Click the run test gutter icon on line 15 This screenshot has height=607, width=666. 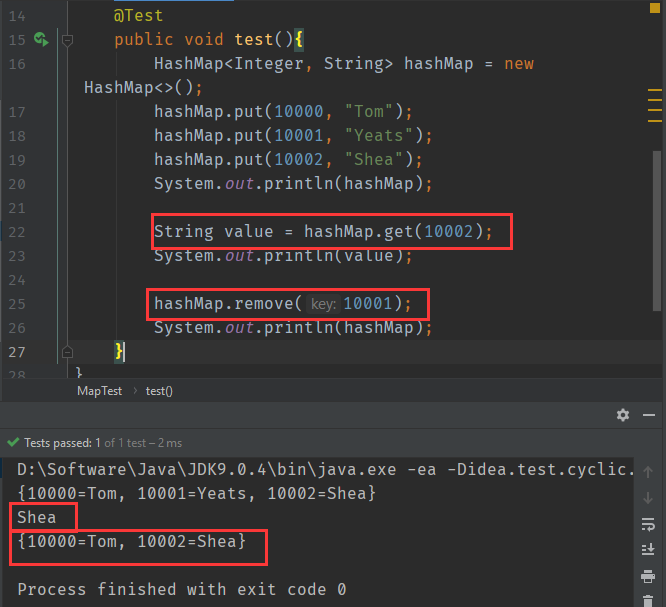coord(41,40)
